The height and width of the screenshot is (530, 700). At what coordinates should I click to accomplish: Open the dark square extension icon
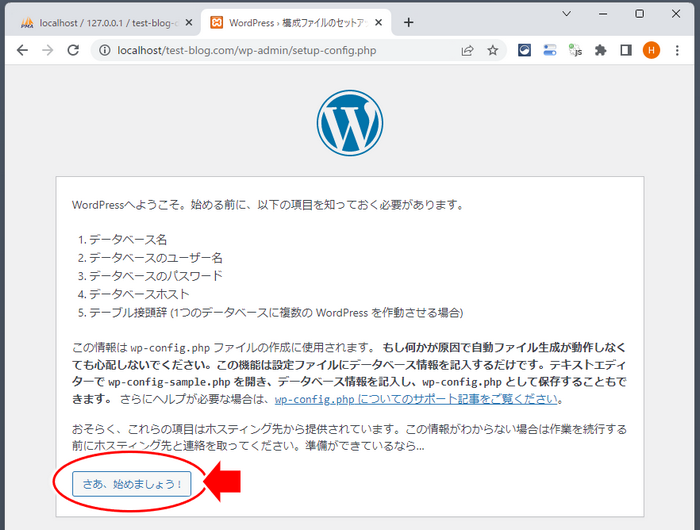pyautogui.click(x=524, y=50)
